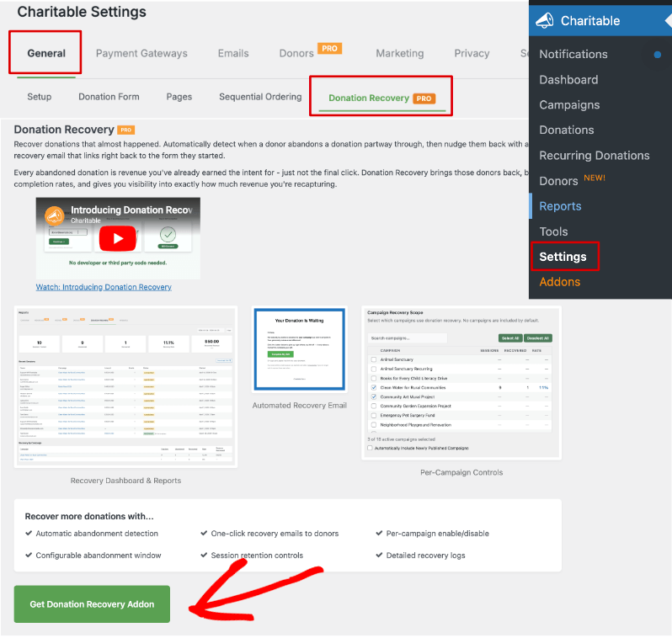672x638 pixels.
Task: Click the Session retention controls text
Action: tap(257, 556)
